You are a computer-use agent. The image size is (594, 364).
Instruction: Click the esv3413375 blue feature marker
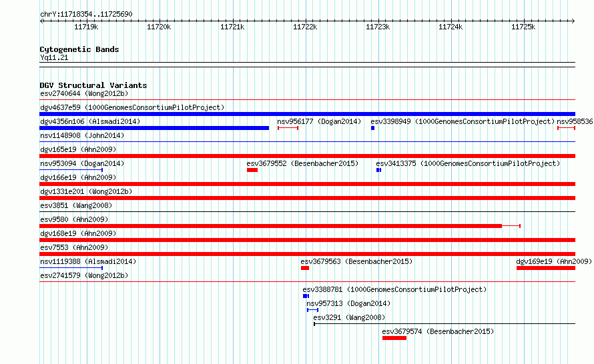(379, 170)
